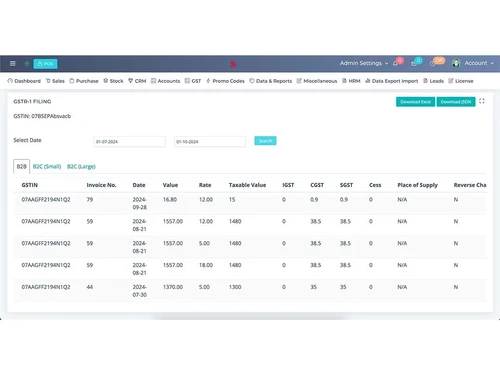The height and width of the screenshot is (375, 500).
Task: Open the GST menu
Action: pyautogui.click(x=193, y=81)
